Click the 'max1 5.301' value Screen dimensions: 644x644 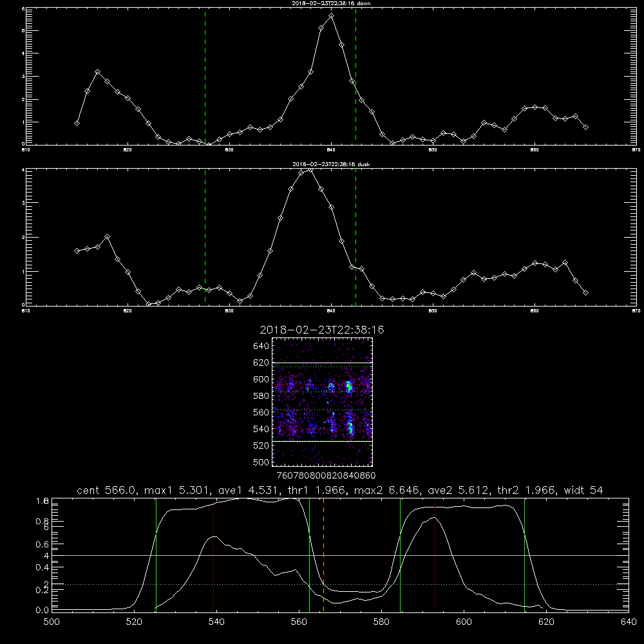tap(177, 490)
